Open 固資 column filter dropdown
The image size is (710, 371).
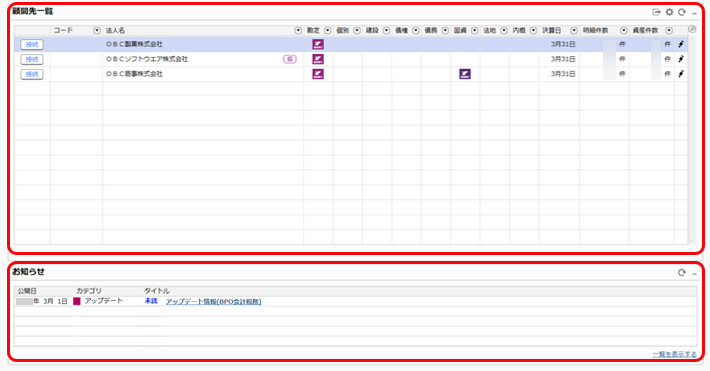click(x=475, y=30)
